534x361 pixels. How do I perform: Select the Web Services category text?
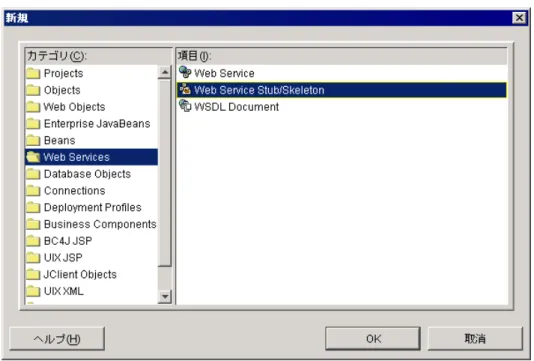pyautogui.click(x=76, y=157)
